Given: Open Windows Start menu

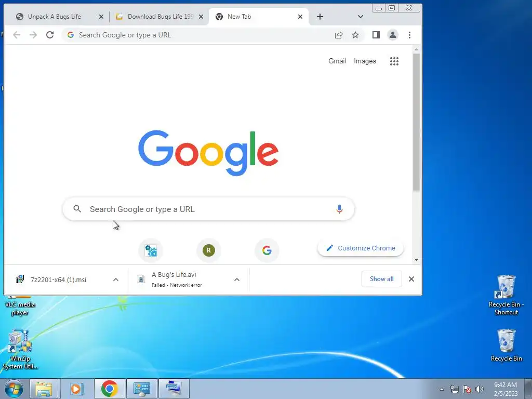Looking at the screenshot, I should 14,389.
